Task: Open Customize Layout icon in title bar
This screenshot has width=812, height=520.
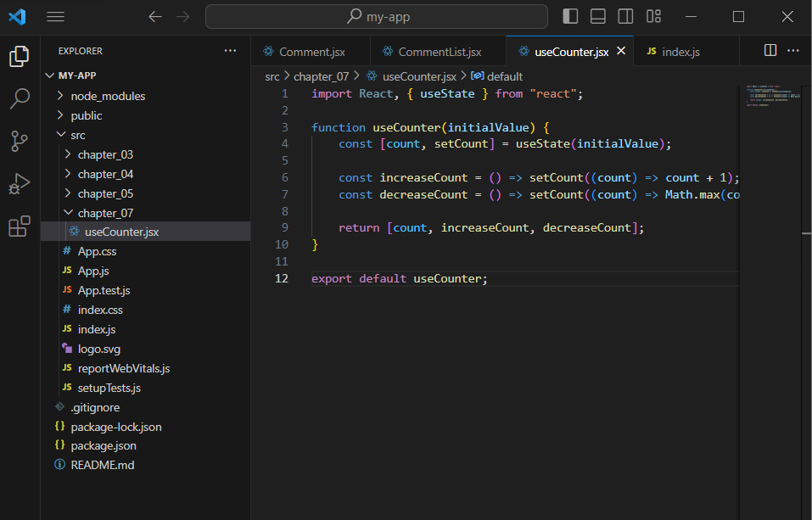Action: pos(653,17)
